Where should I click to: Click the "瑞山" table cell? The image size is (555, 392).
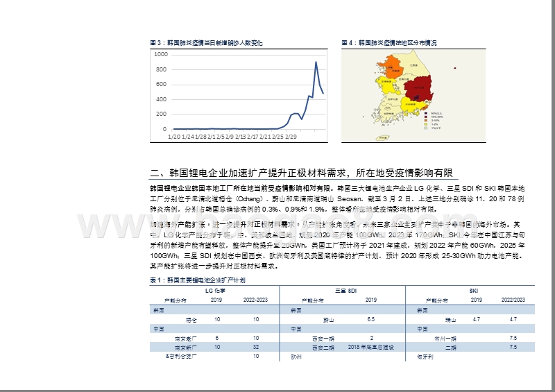click(450, 320)
